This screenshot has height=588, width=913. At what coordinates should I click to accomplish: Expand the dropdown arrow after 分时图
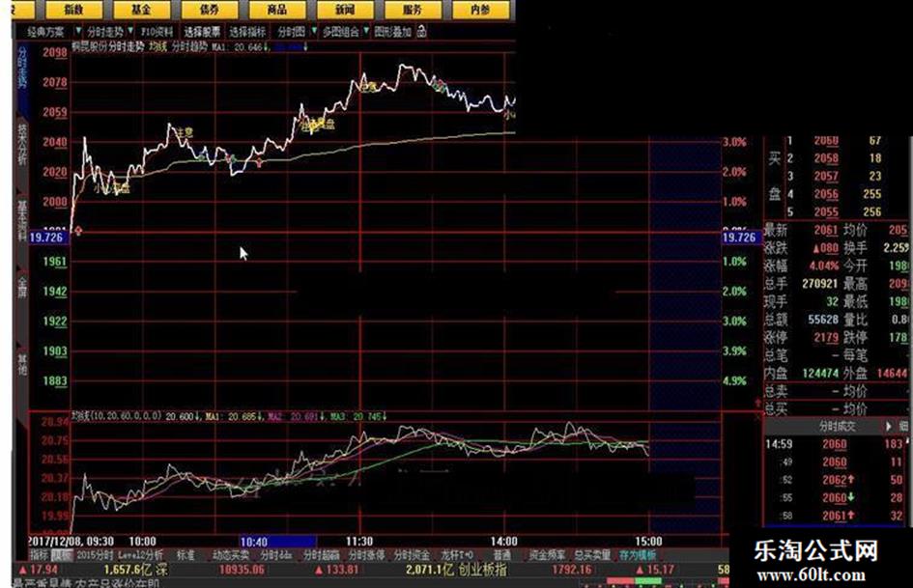click(x=314, y=31)
